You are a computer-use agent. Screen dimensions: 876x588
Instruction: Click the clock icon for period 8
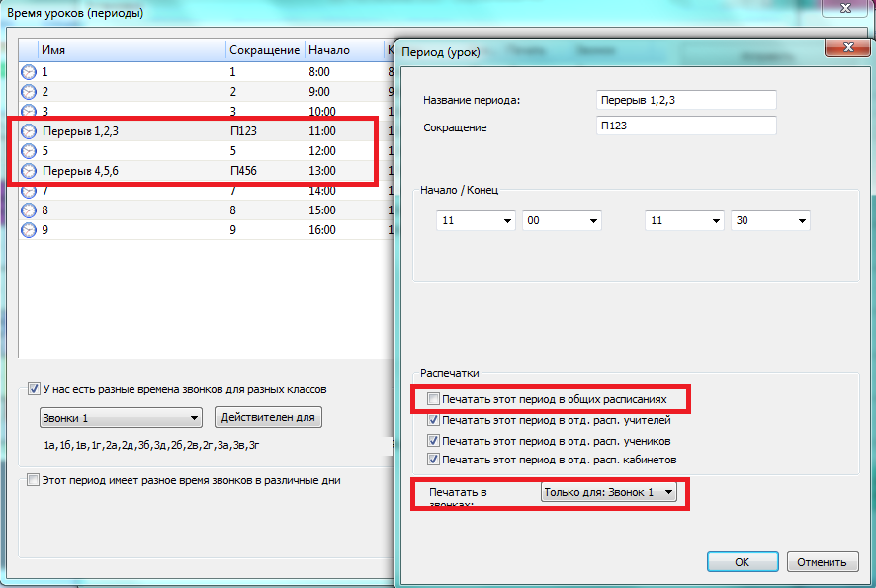click(x=29, y=210)
